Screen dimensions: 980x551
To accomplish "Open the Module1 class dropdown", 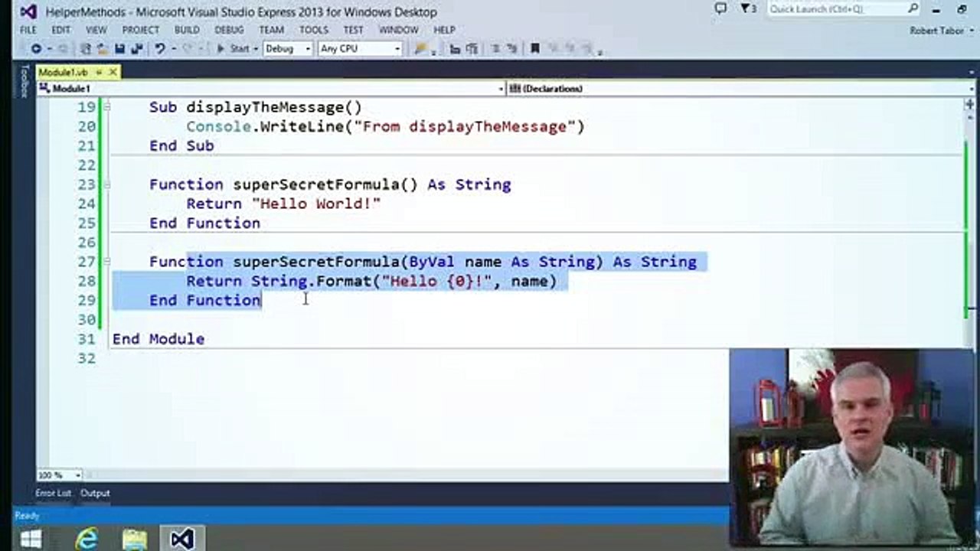I will (272, 89).
